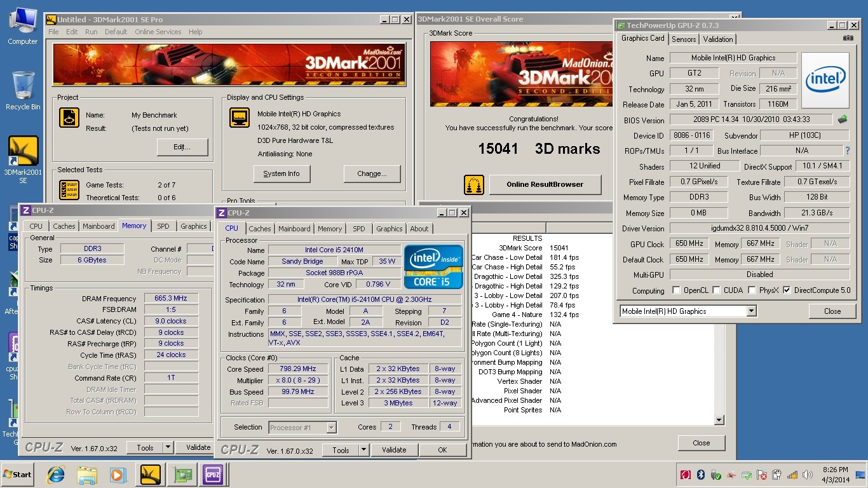The image size is (868, 488).
Task: Toggle the DirectCompute 5.0 checkbox
Action: [787, 290]
